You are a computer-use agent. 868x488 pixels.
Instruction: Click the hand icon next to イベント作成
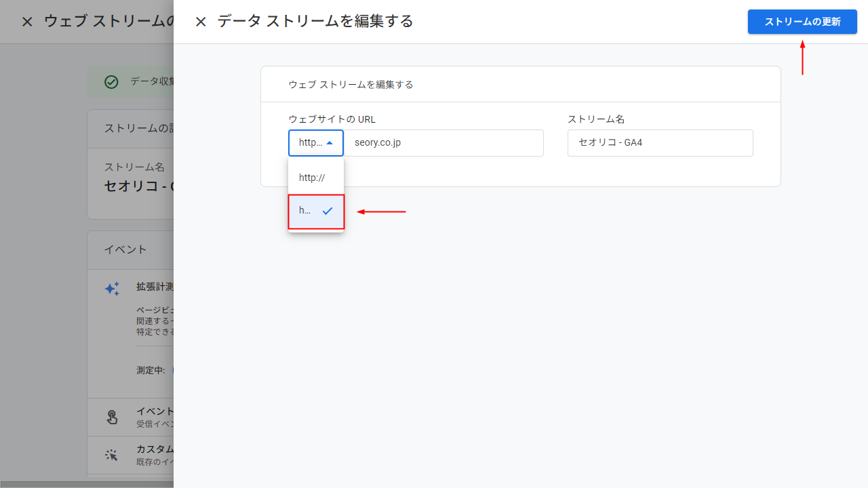112,417
